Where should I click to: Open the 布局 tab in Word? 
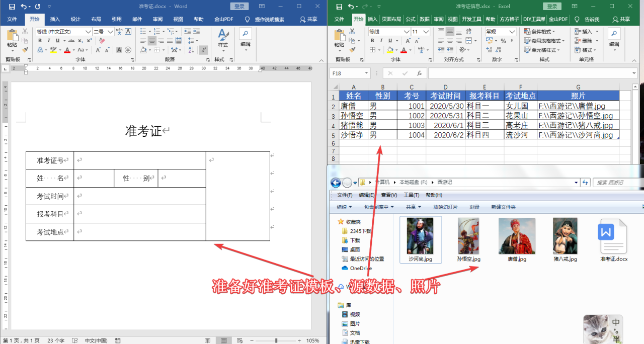[x=96, y=19]
